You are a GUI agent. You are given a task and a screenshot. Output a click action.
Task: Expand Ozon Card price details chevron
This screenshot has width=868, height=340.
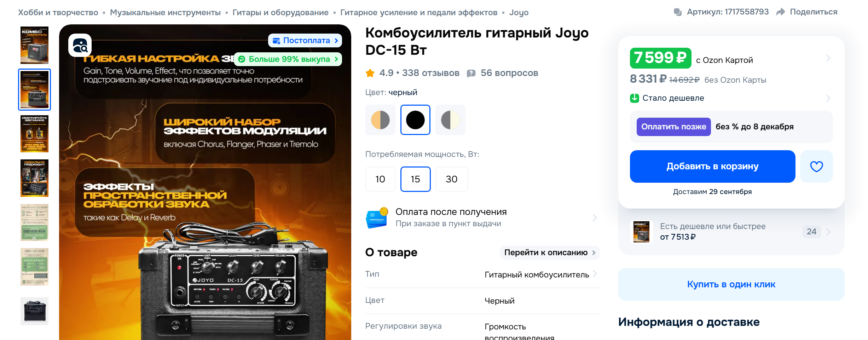pos(828,58)
